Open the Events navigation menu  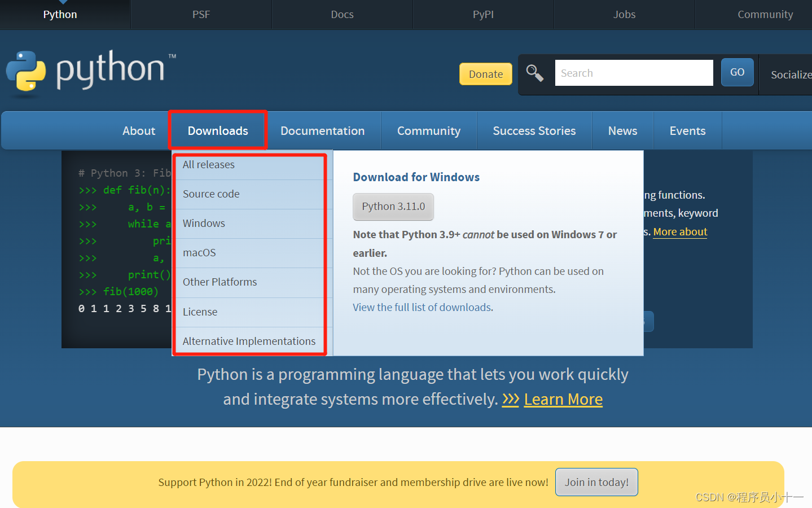688,131
